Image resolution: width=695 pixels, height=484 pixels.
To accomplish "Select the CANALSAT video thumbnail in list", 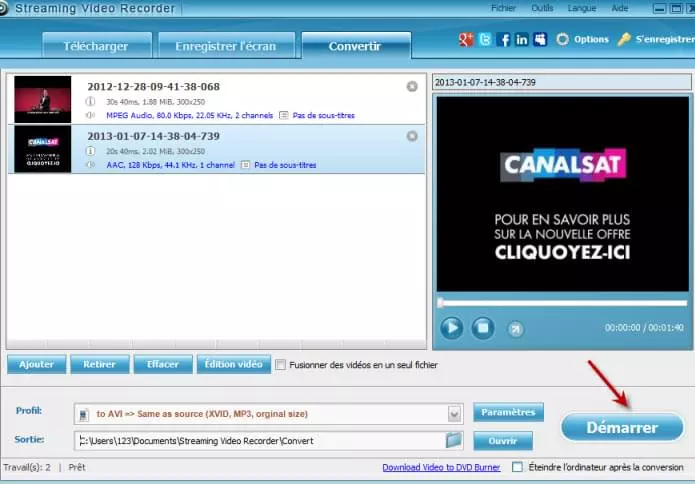I will (x=43, y=149).
